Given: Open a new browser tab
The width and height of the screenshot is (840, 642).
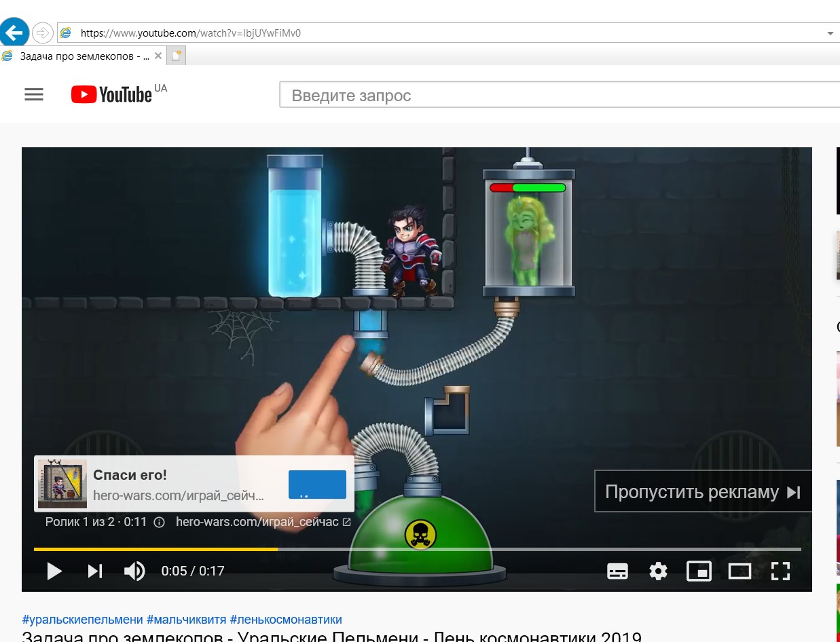Looking at the screenshot, I should pos(177,56).
